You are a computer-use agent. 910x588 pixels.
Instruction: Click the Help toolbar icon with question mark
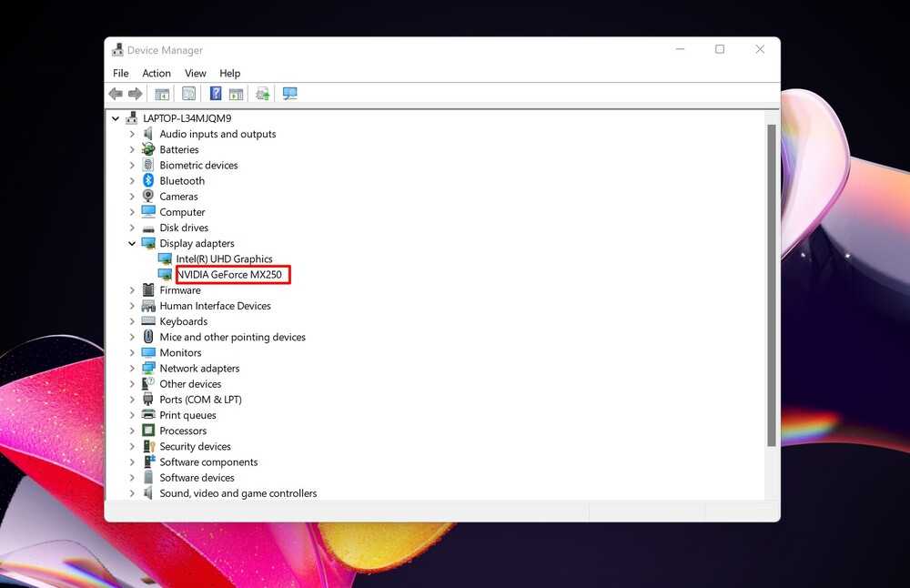[216, 94]
